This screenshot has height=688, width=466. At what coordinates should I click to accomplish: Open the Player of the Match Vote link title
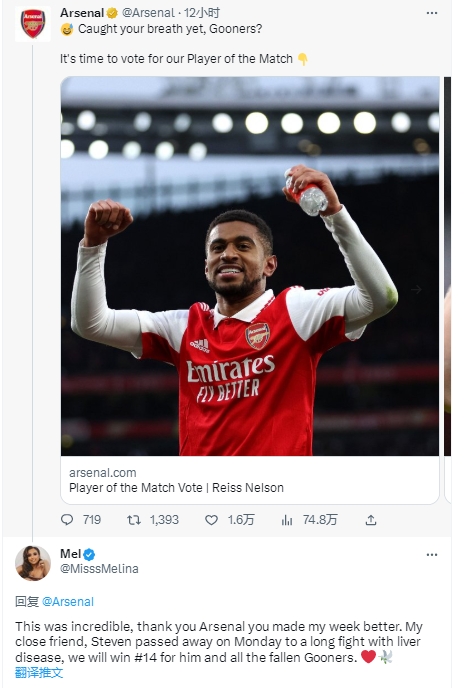pyautogui.click(x=176, y=487)
